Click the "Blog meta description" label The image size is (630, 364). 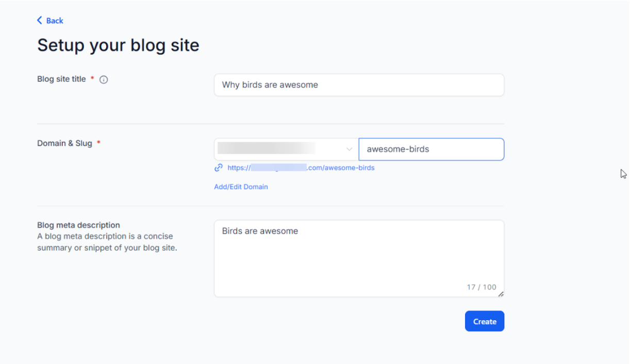coord(78,225)
